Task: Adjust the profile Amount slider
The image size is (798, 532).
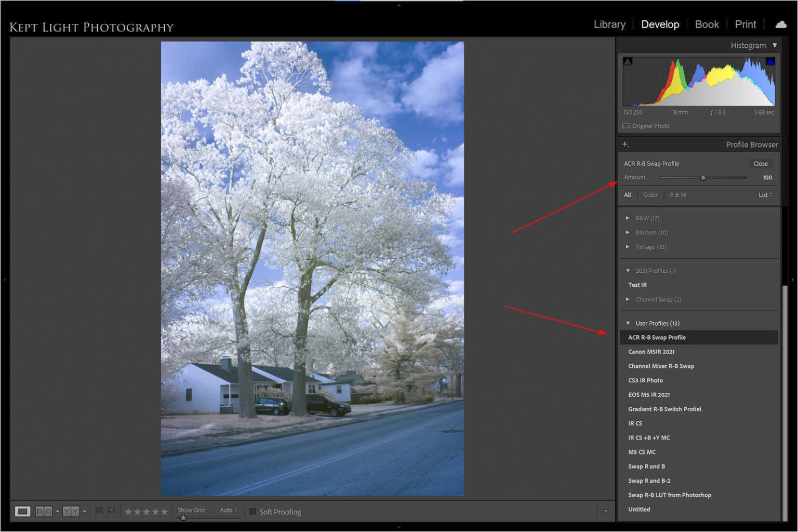Action: coord(703,178)
